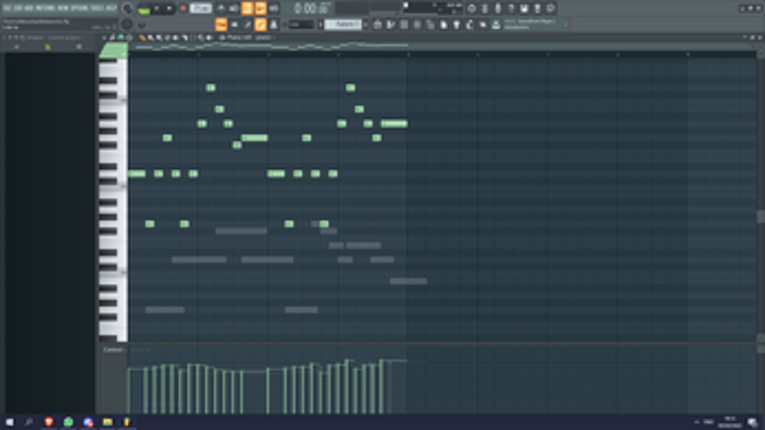The height and width of the screenshot is (430, 765).
Task: Toggle the green pattern/song mode switch
Action: (144, 10)
